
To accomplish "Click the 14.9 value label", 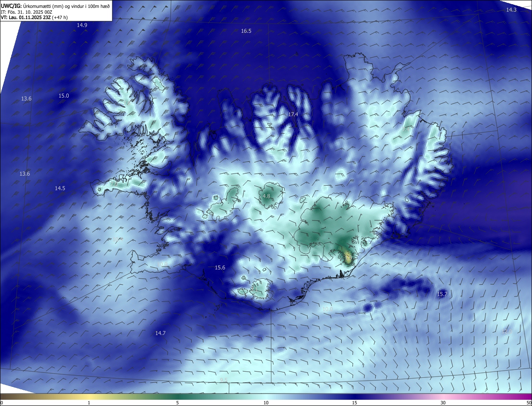I will pyautogui.click(x=82, y=25).
